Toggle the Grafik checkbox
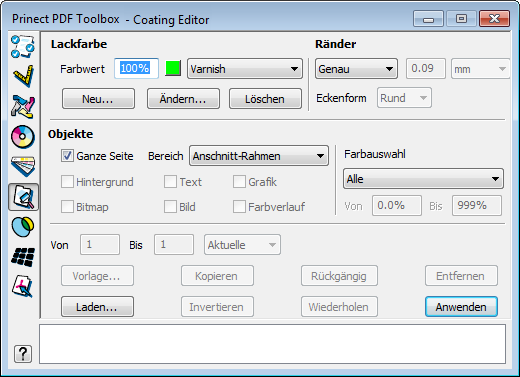This screenshot has height=377, width=520. click(x=239, y=182)
